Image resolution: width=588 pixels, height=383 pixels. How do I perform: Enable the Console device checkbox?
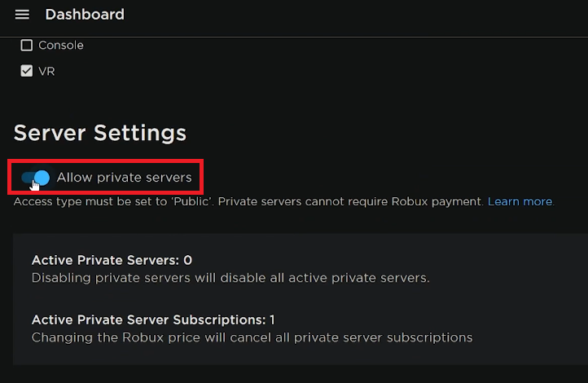pos(27,46)
